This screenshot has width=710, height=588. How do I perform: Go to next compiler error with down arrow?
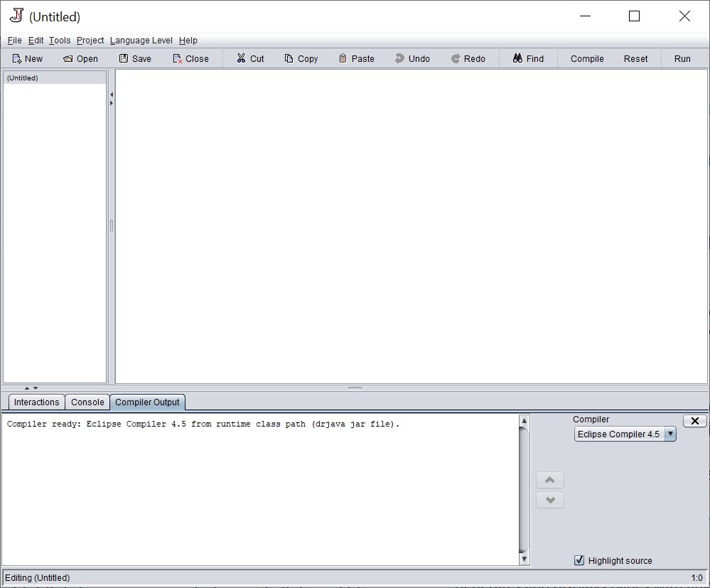click(x=549, y=500)
